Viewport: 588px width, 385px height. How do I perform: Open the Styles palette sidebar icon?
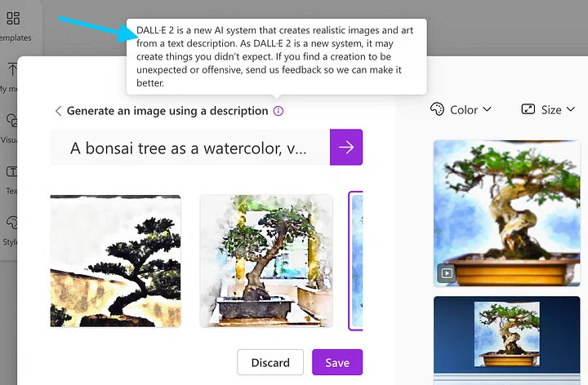12,223
